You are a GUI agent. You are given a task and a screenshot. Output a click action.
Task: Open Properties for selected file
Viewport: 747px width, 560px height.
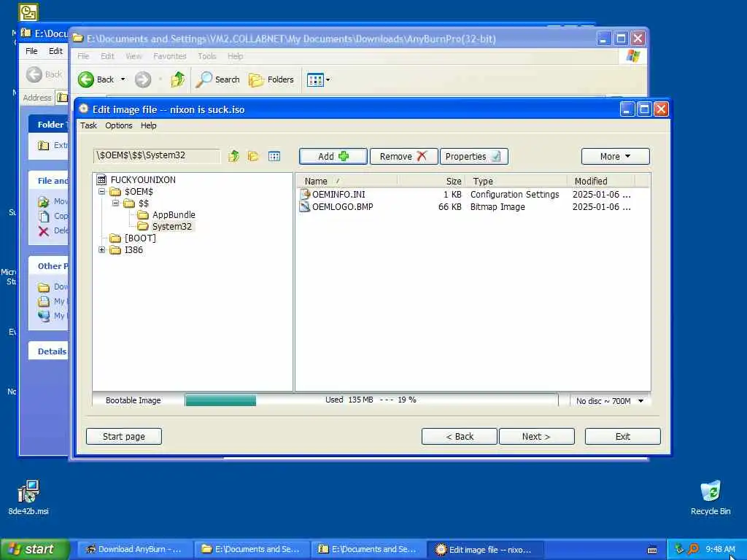pos(473,156)
